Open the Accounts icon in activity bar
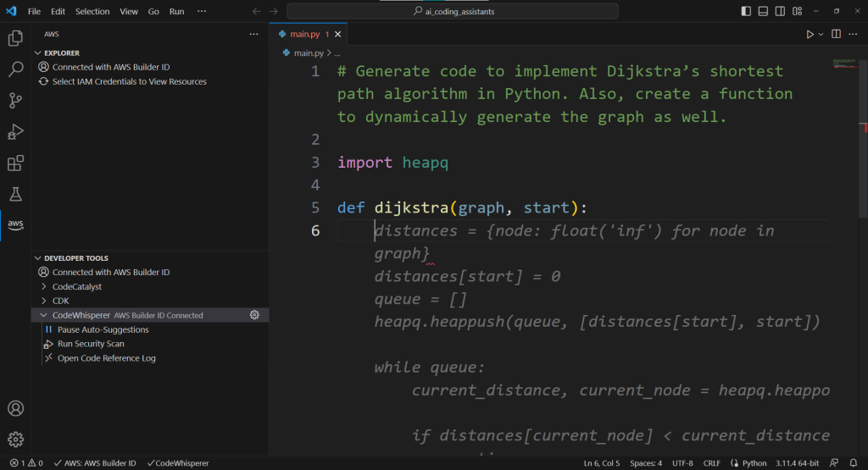 15,408
